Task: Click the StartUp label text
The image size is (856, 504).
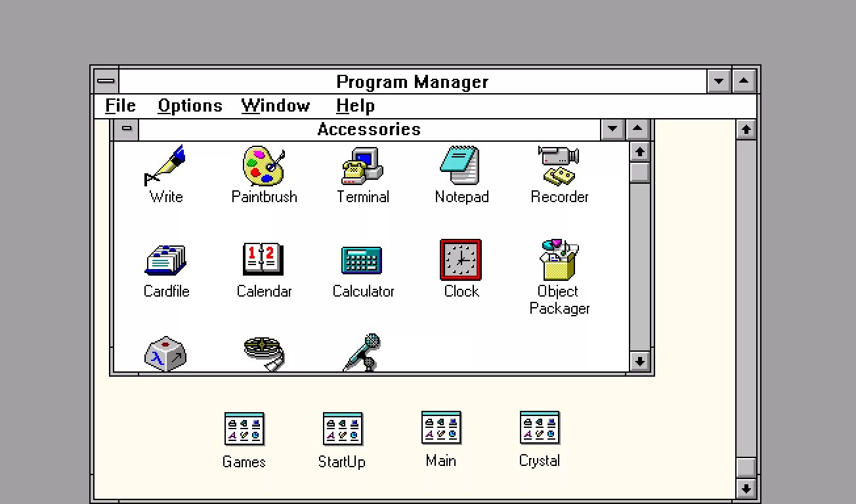Action: tap(342, 462)
